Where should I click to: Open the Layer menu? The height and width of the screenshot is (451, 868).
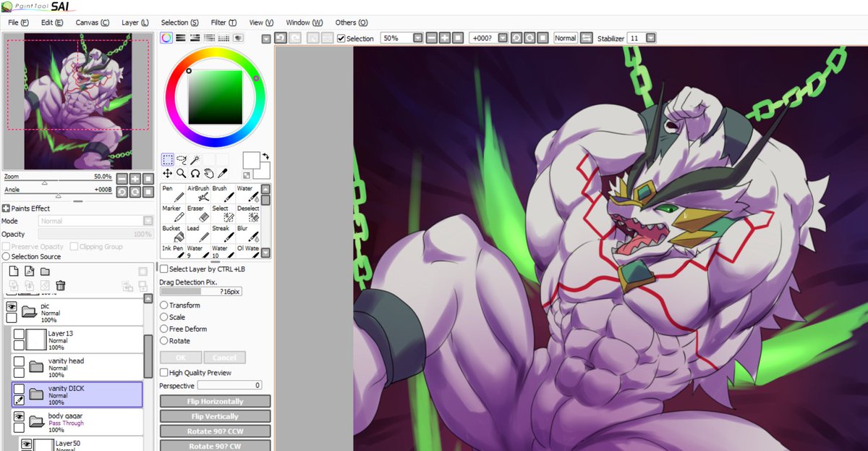tap(135, 22)
